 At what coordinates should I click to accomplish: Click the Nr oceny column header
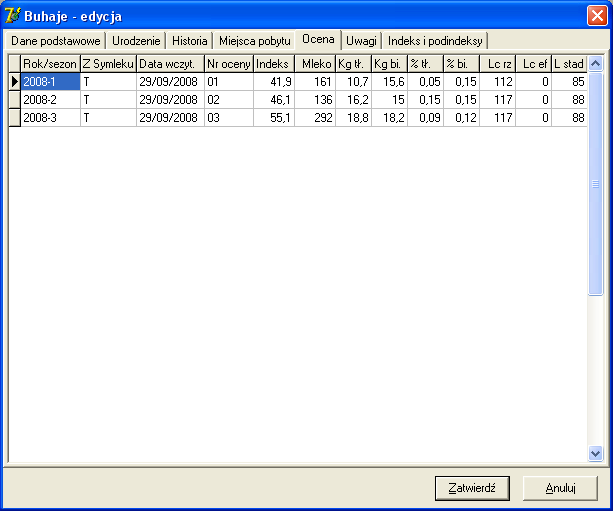(229, 64)
